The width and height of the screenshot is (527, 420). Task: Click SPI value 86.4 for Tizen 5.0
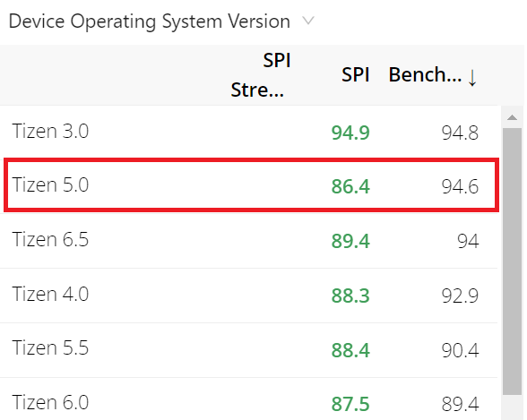click(350, 186)
